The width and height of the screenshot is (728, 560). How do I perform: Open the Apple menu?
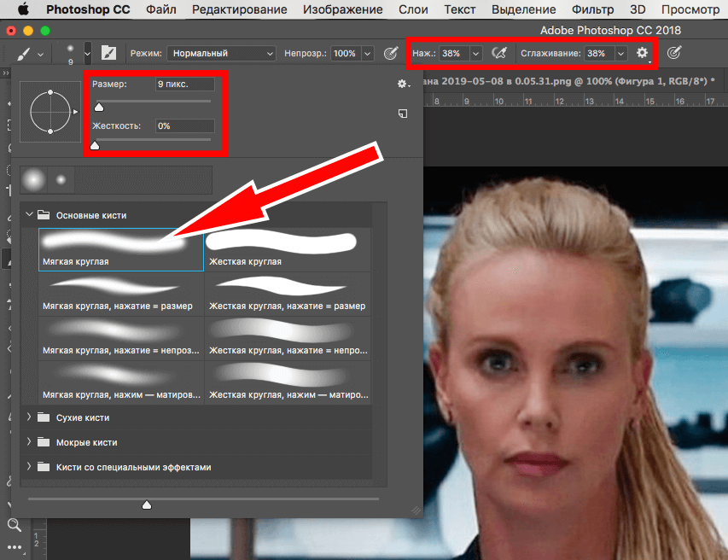[x=22, y=10]
